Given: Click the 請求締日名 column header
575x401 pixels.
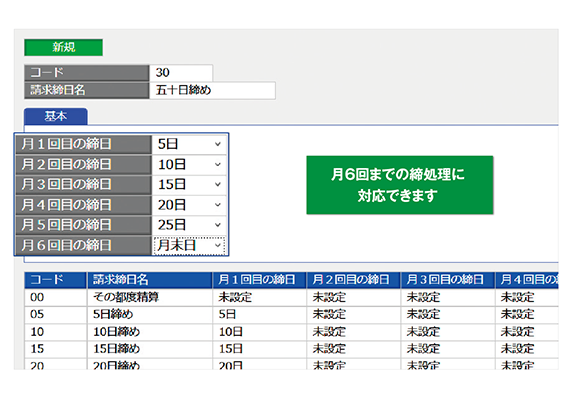Looking at the screenshot, I should point(150,280).
